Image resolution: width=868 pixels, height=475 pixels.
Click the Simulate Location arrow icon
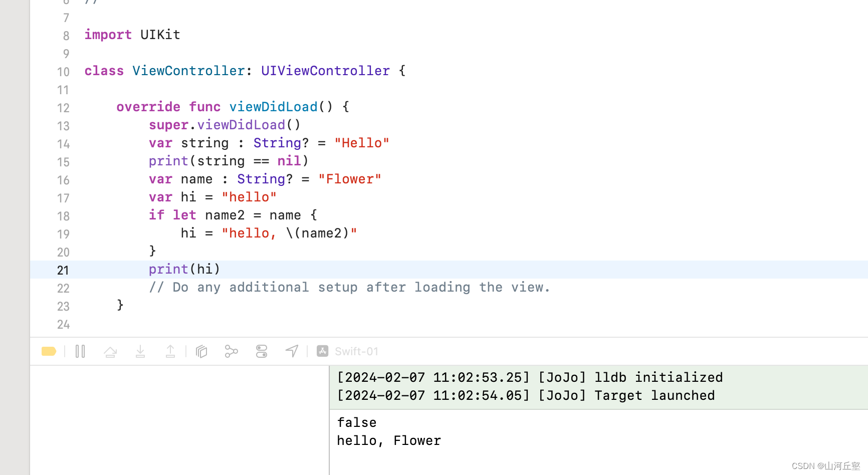click(x=292, y=351)
